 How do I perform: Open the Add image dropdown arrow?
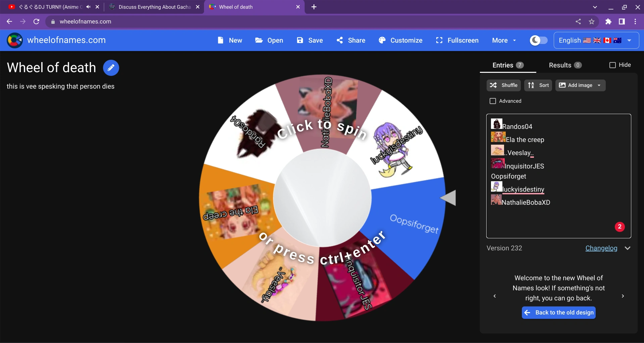(599, 85)
